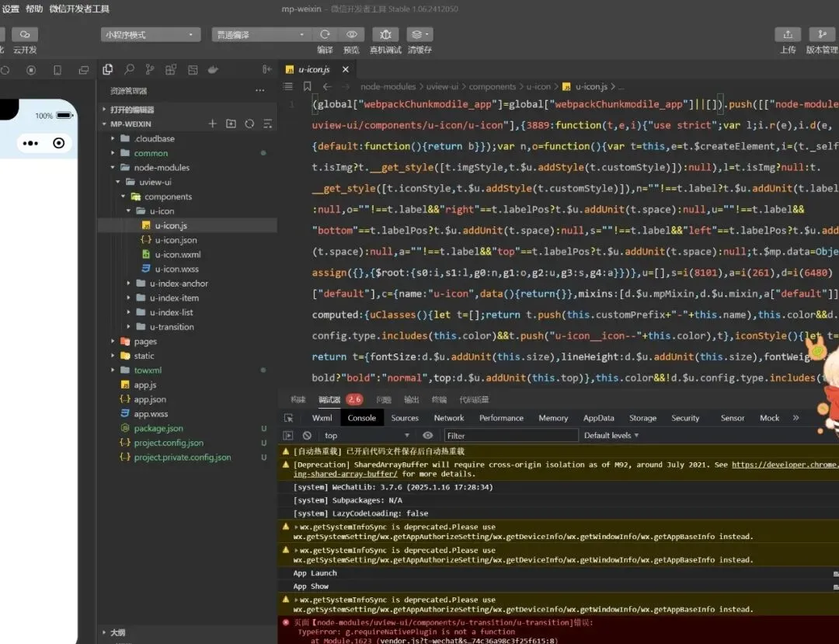Open the top context dropdown in console
The height and width of the screenshot is (644, 839).
click(367, 435)
